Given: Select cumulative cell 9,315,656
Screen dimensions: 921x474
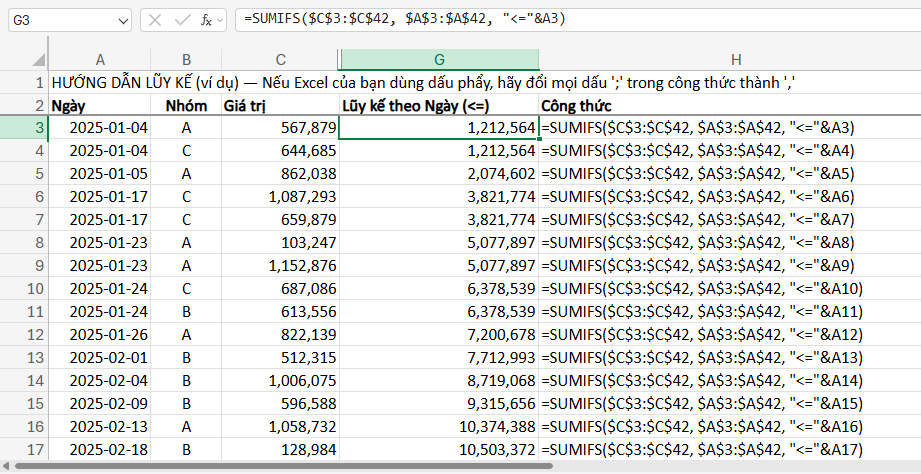Looking at the screenshot, I should pyautogui.click(x=439, y=404).
